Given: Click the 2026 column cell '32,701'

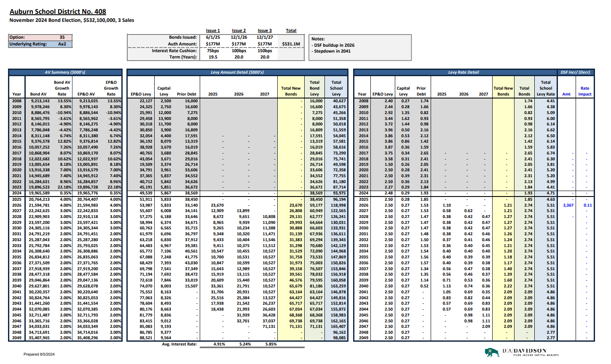Looking at the screenshot, I should [x=243, y=321].
